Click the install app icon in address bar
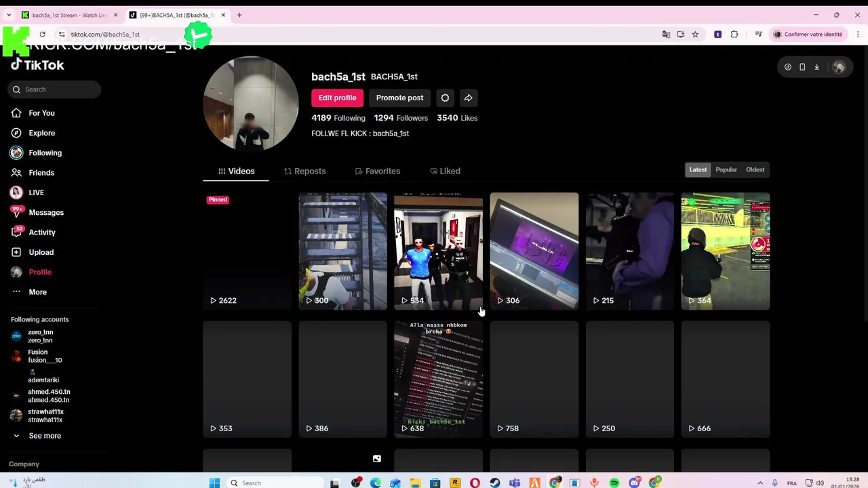The image size is (868, 488). click(x=681, y=34)
